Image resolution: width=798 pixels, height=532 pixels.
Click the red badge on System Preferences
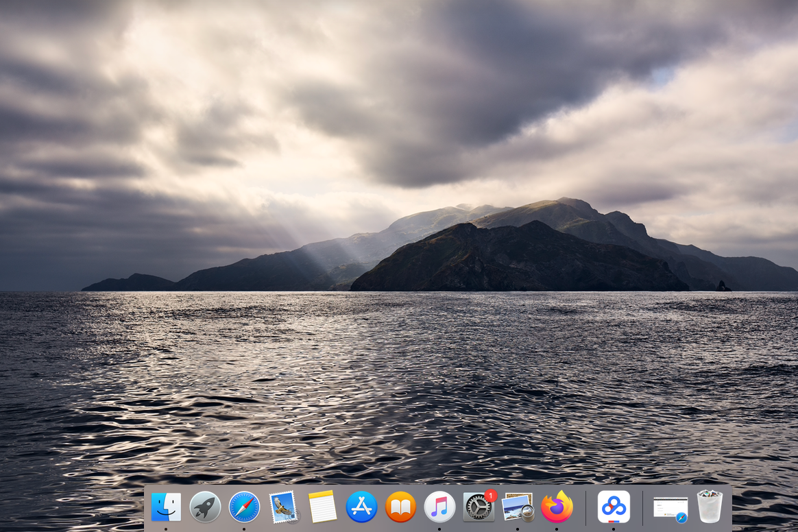pos(490,496)
